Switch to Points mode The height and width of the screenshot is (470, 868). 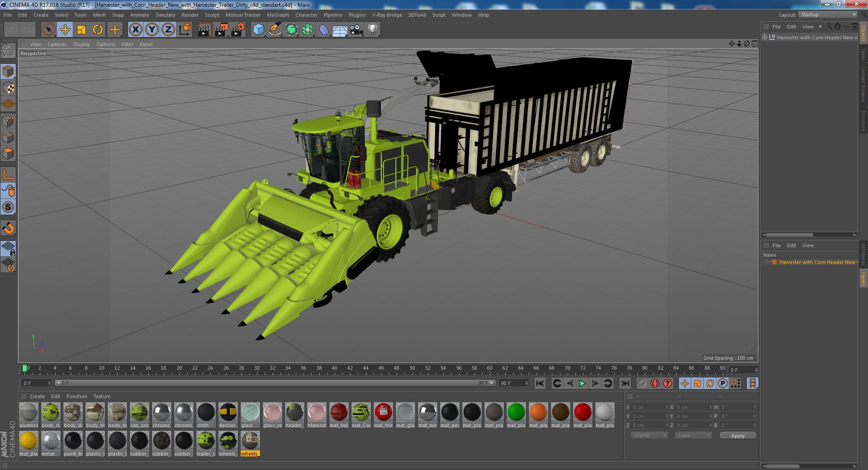[8, 121]
